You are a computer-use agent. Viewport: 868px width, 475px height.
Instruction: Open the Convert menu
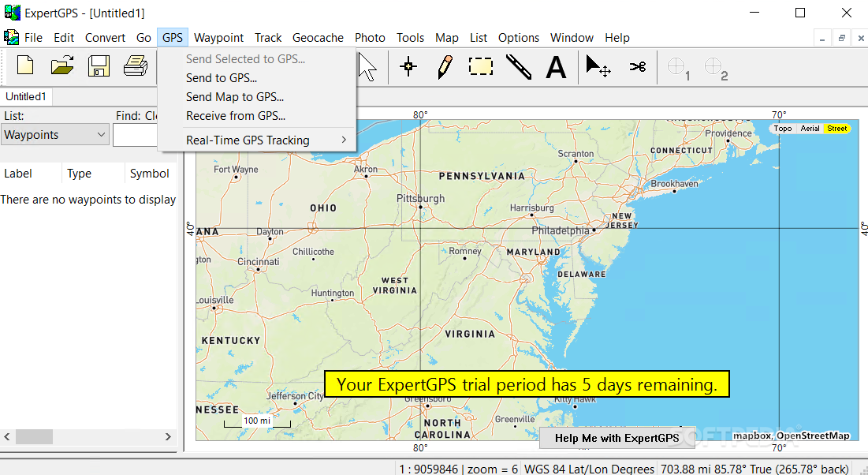pos(105,38)
